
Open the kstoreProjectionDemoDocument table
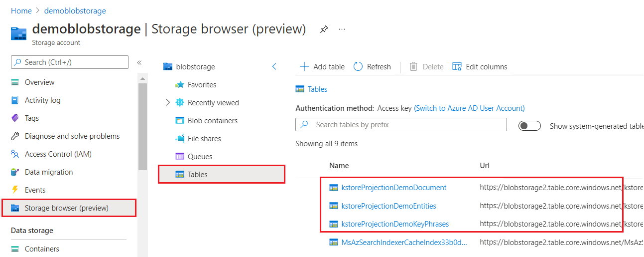[393, 188]
